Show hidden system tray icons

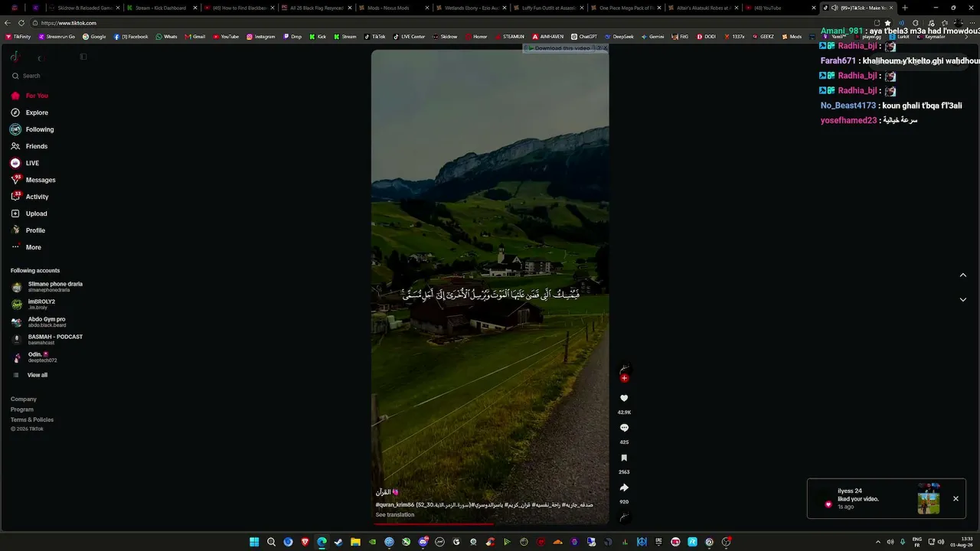tap(877, 542)
